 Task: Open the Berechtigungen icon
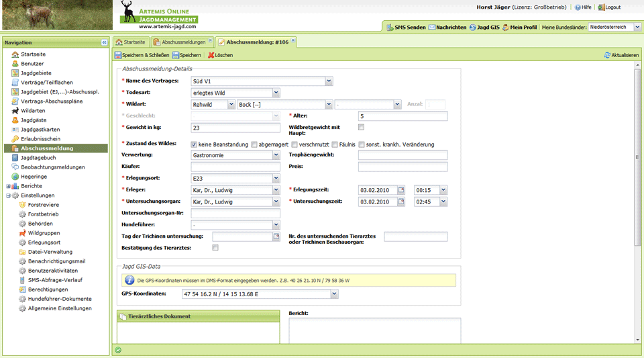(x=23, y=289)
